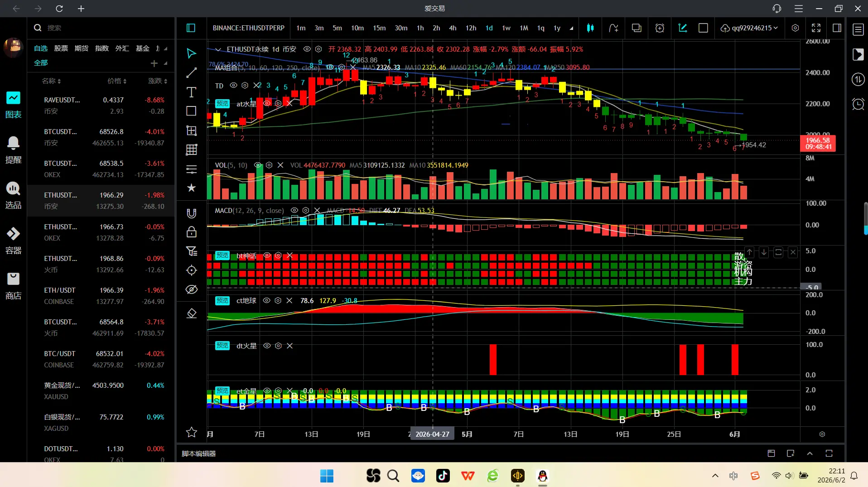Toggle visibility of TD indicator
This screenshot has width=868, height=487.
(x=233, y=86)
